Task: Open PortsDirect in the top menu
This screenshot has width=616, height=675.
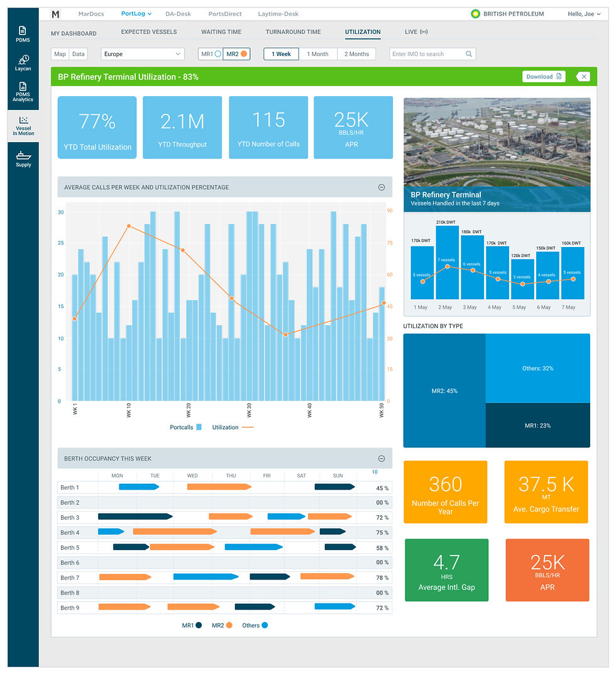Action: 225,14
